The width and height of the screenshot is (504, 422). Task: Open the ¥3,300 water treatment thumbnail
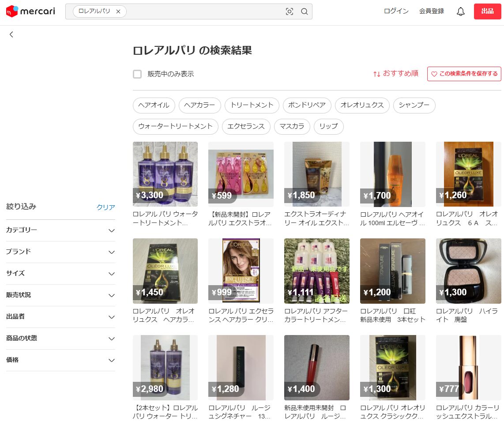[165, 174]
